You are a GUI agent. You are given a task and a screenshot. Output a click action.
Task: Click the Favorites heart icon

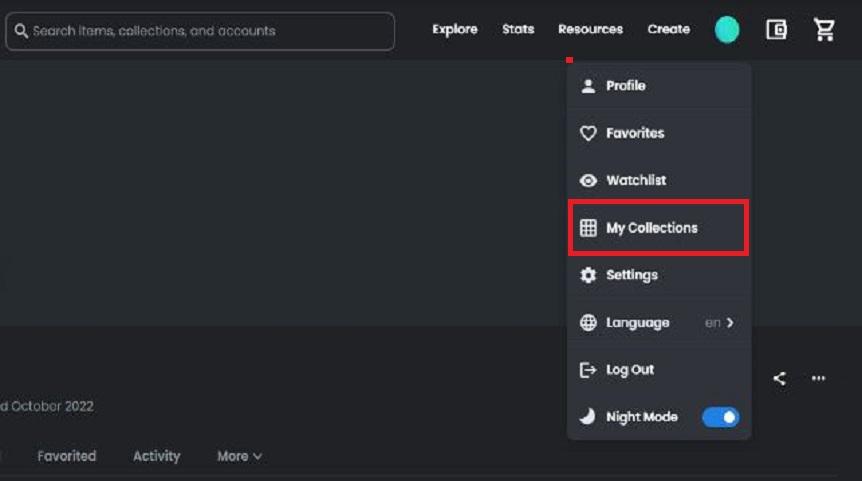click(588, 133)
